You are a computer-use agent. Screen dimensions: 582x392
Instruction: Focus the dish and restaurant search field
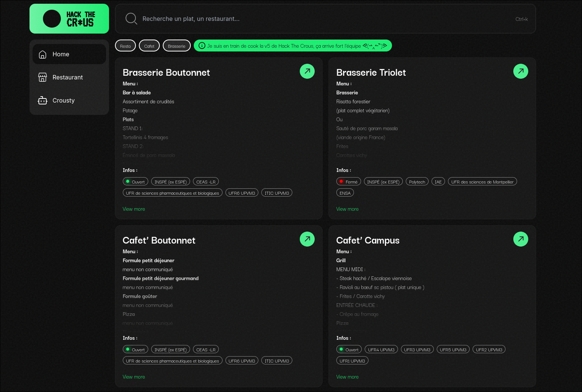tap(325, 19)
